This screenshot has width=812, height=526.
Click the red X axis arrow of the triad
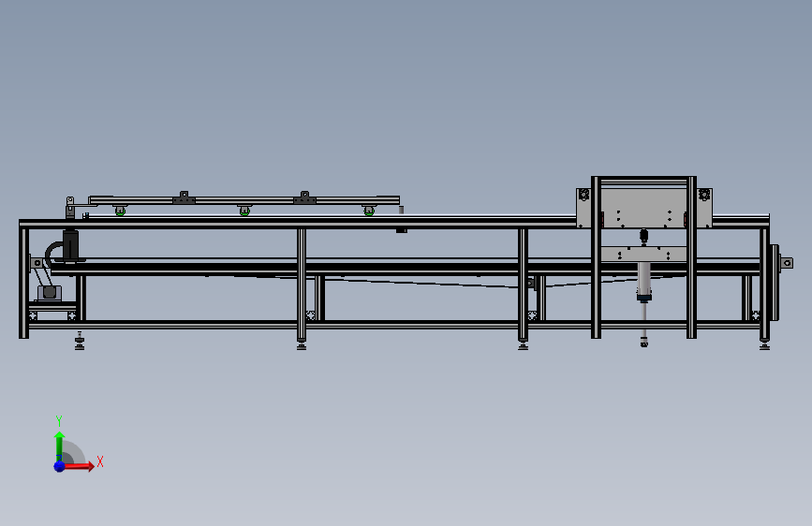78,466
